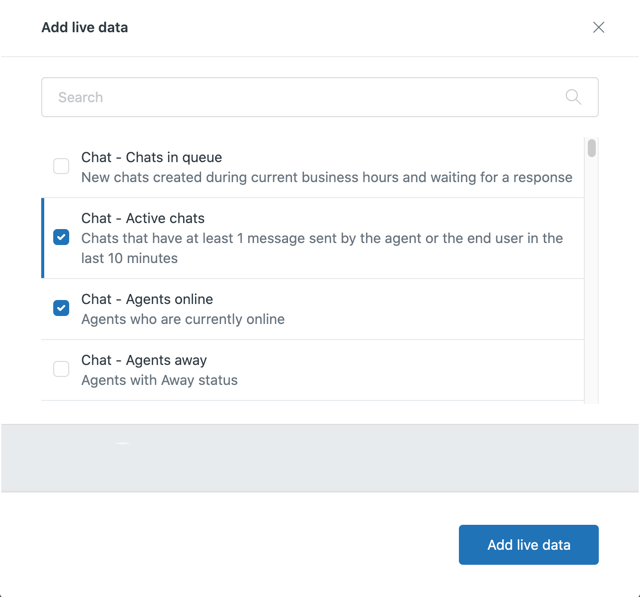Viewport: 640px width, 597px height.
Task: Select the 'Chat - Agents away' title
Action: 144,360
